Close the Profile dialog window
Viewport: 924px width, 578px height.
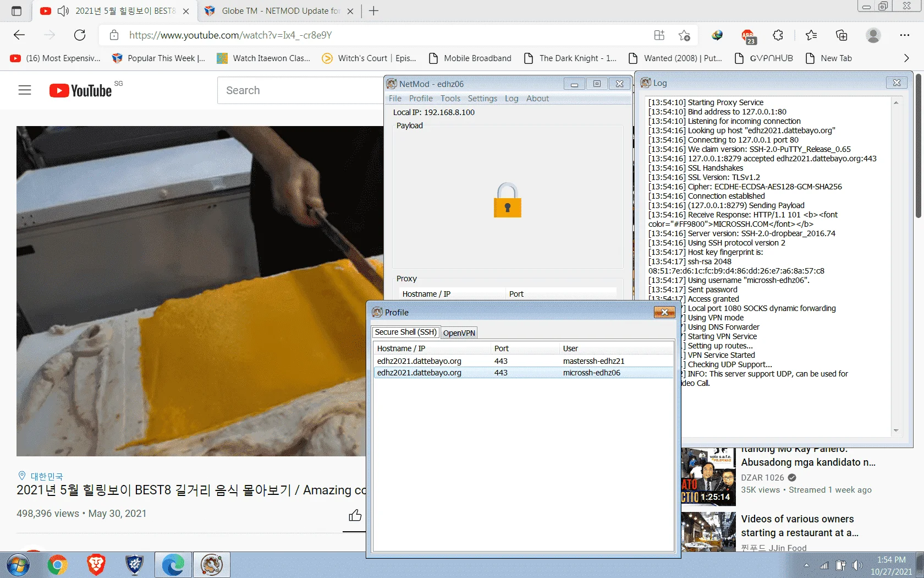click(664, 312)
